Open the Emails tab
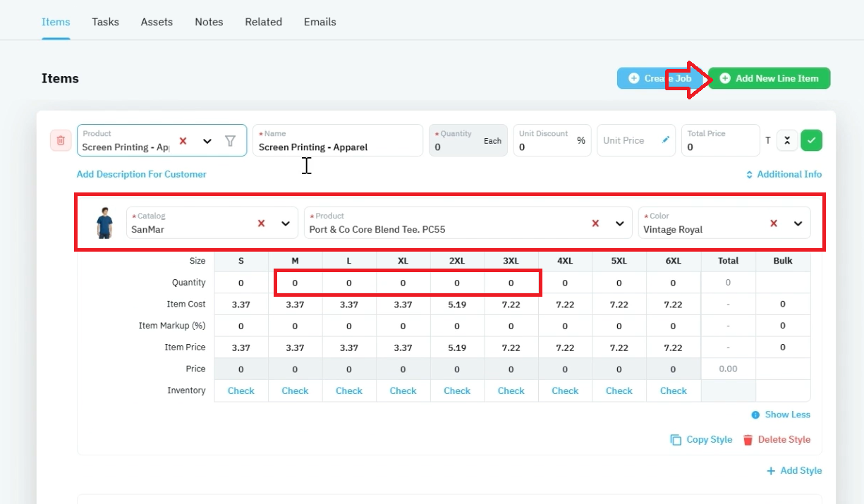 pos(320,22)
